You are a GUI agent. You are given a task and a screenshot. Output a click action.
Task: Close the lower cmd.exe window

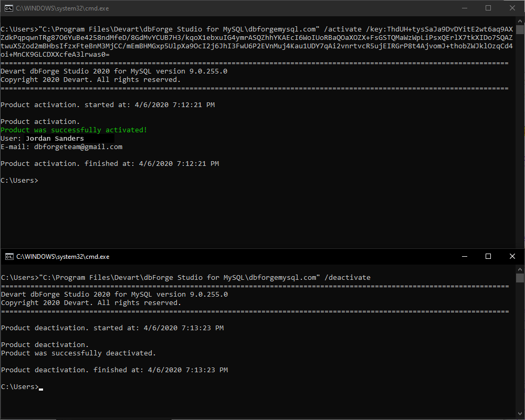[512, 256]
